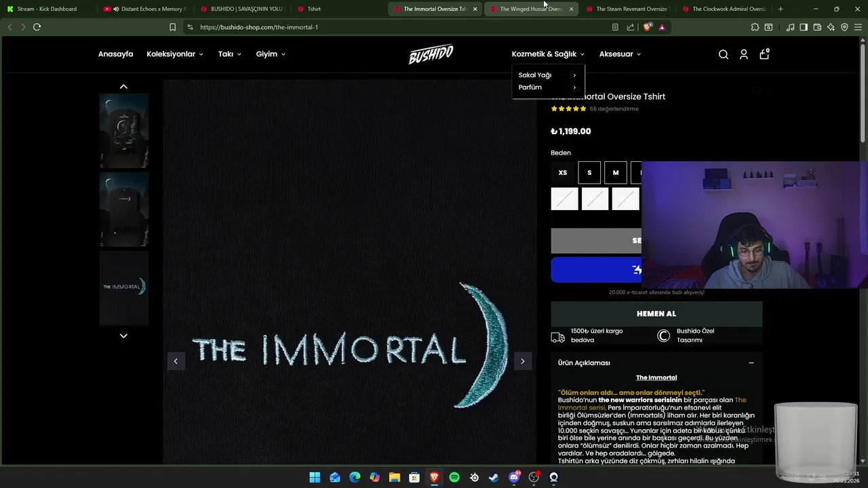This screenshot has width=868, height=488.
Task: Click the HEMEN AL button
Action: pos(656,314)
